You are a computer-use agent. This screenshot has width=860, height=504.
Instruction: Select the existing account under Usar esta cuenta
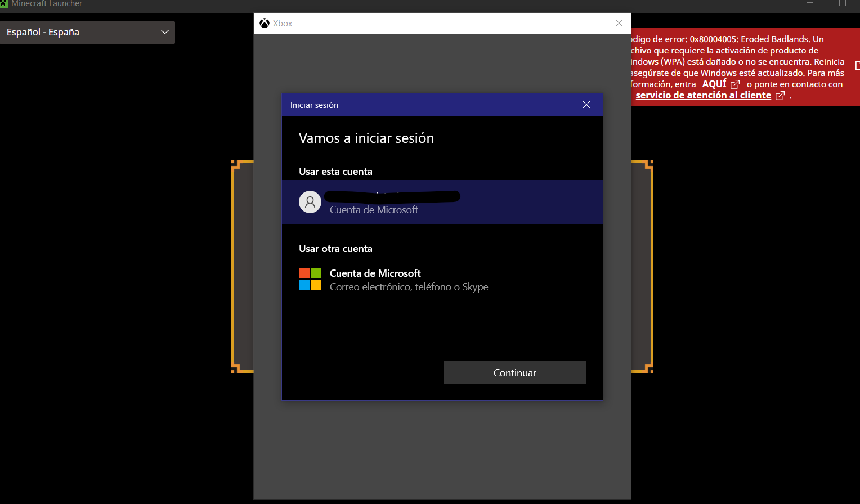click(442, 202)
